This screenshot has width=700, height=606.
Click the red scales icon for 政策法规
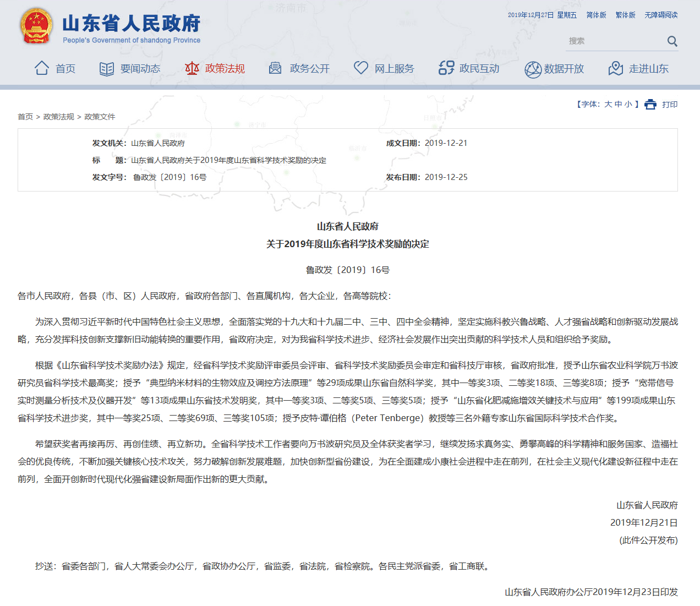click(x=192, y=68)
